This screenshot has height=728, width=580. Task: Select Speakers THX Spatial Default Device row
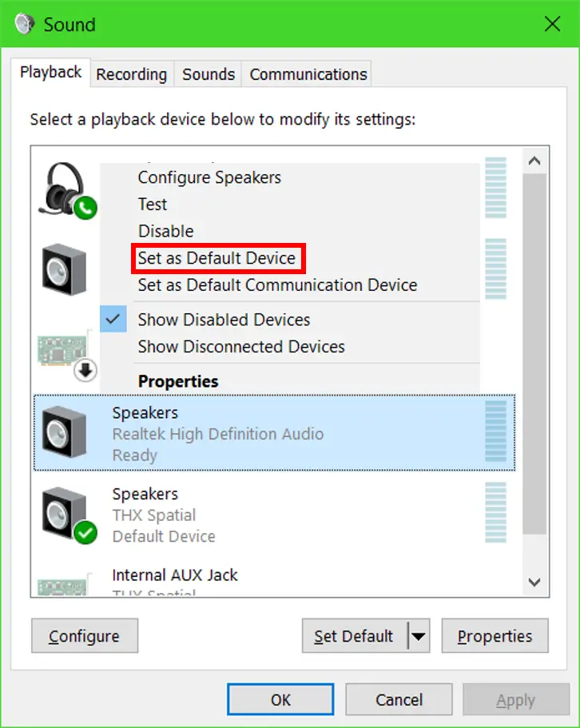click(274, 515)
